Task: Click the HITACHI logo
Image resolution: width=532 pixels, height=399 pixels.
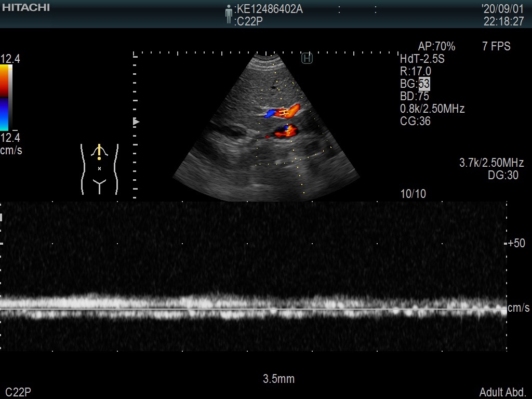Action: 26,8
